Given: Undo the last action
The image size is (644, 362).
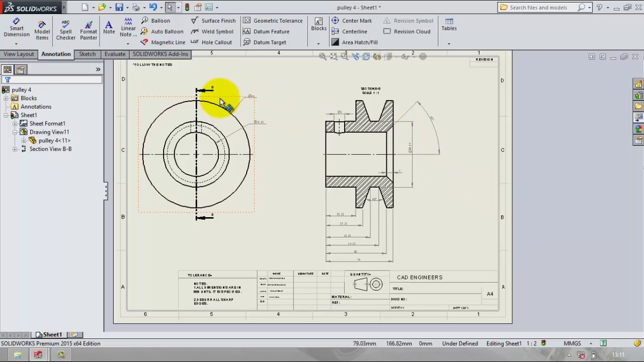Looking at the screenshot, I should (x=153, y=7).
